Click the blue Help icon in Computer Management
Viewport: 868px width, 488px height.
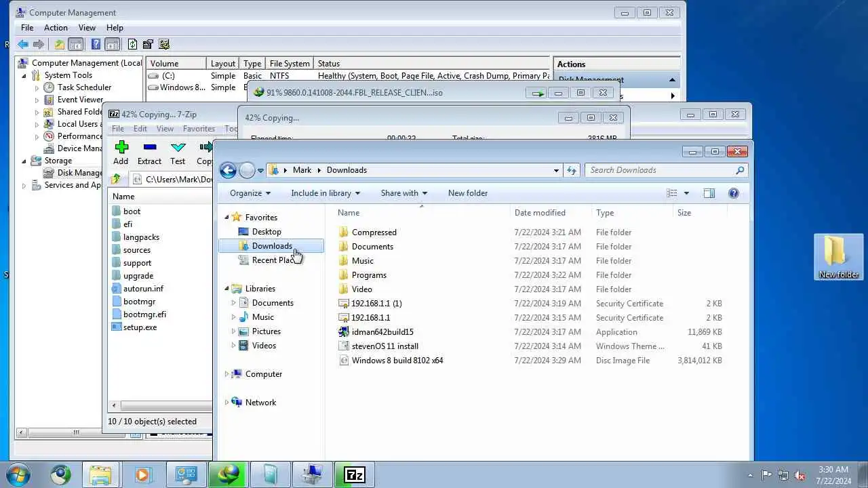click(x=96, y=44)
